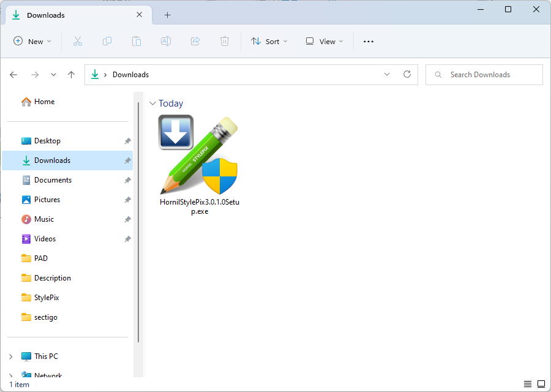
Task: Unpin Documents from quick access
Action: tap(127, 180)
